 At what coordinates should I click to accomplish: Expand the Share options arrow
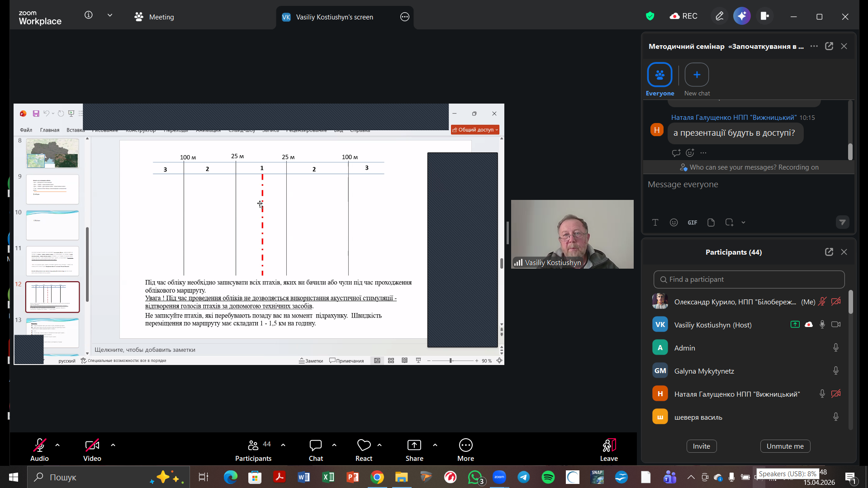tap(435, 445)
